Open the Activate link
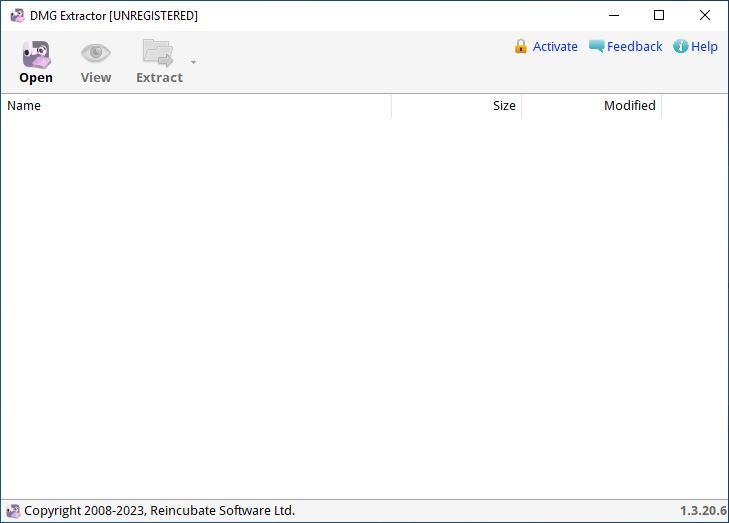729x523 pixels. pyautogui.click(x=555, y=46)
